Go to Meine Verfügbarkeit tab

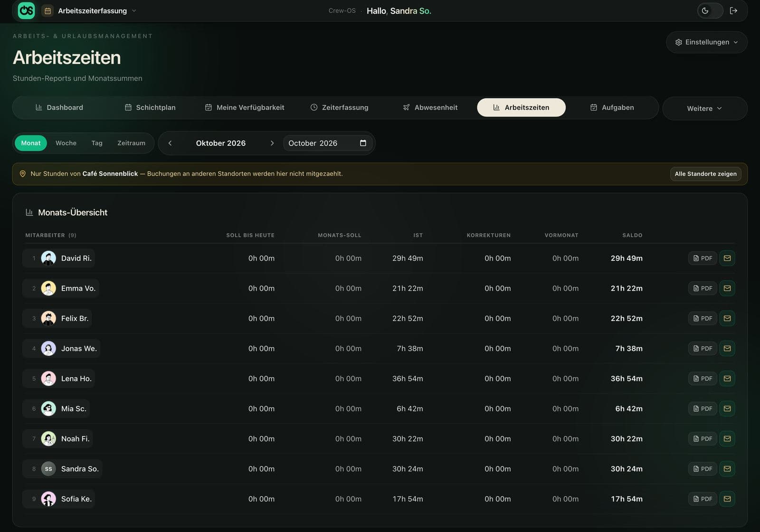245,107
